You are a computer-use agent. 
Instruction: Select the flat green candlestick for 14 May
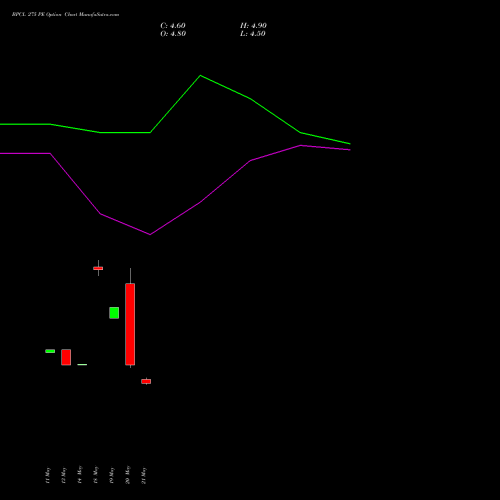[82, 364]
